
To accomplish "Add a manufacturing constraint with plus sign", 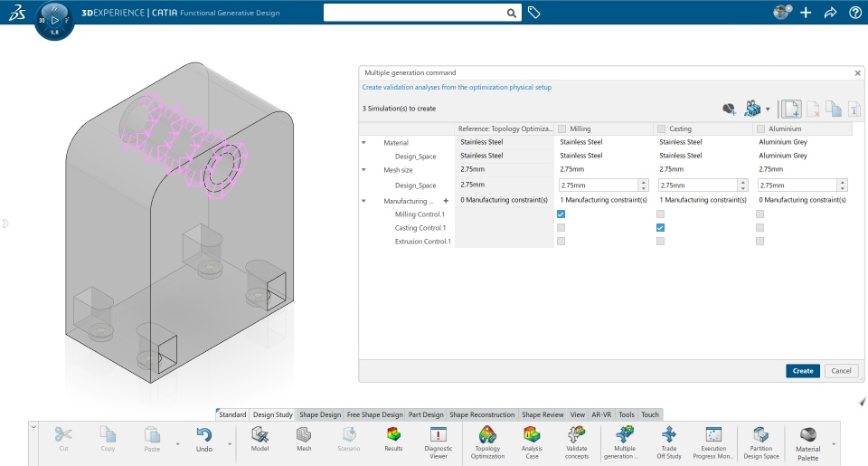I will [x=446, y=201].
